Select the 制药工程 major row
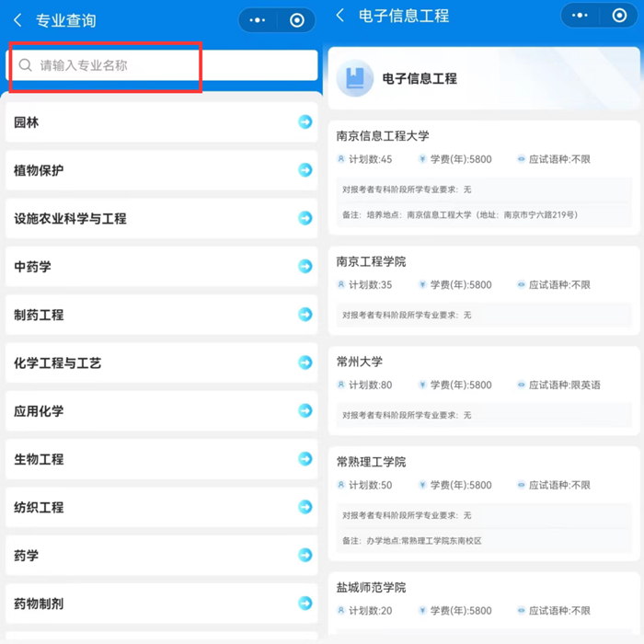 point(161,315)
